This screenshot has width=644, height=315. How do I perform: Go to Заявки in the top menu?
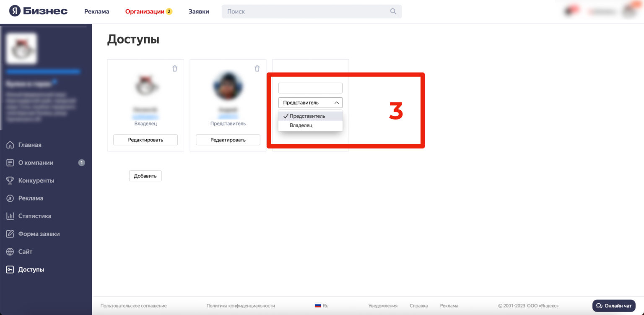tap(199, 11)
